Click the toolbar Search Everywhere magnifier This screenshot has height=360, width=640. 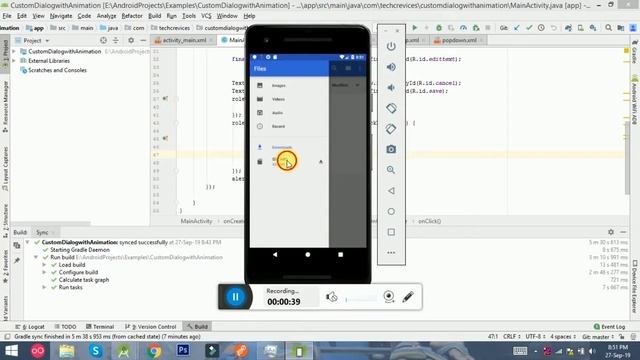coord(609,28)
